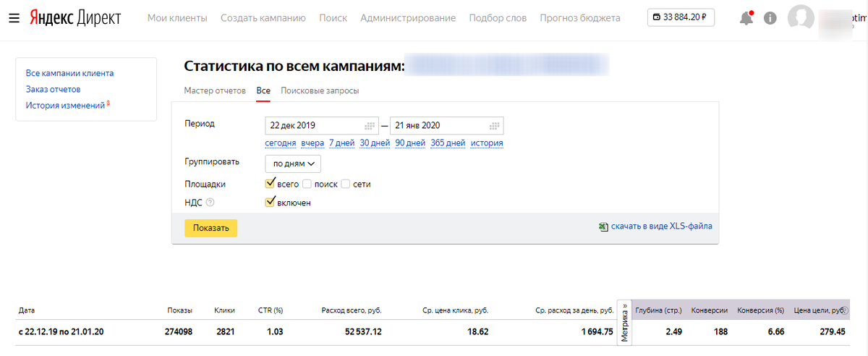Click Заказ отчетов link
This screenshot has height=356, width=868.
(53, 90)
